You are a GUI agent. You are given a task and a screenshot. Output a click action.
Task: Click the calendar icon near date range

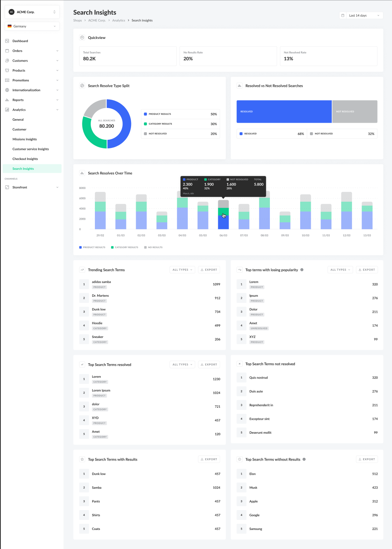343,16
